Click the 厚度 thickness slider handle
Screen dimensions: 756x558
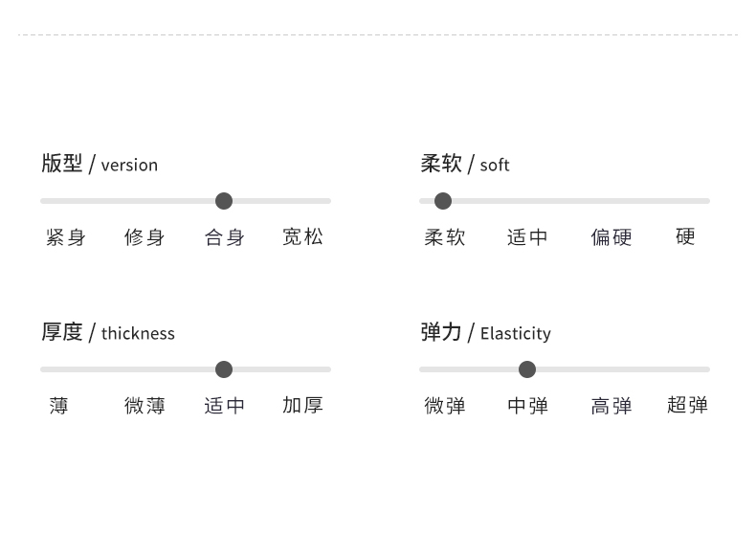(224, 369)
